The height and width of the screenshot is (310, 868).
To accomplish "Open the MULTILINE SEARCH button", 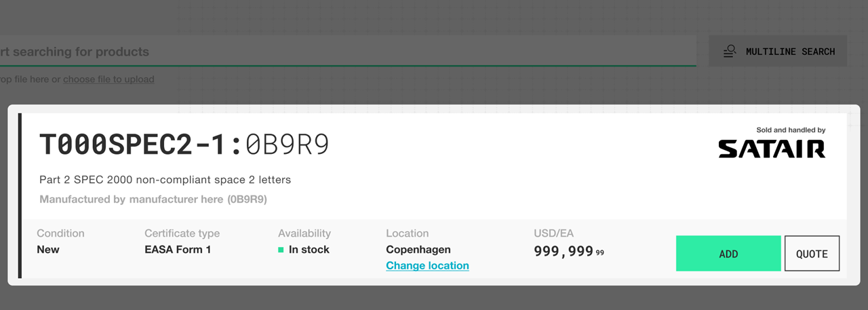I will point(778,52).
